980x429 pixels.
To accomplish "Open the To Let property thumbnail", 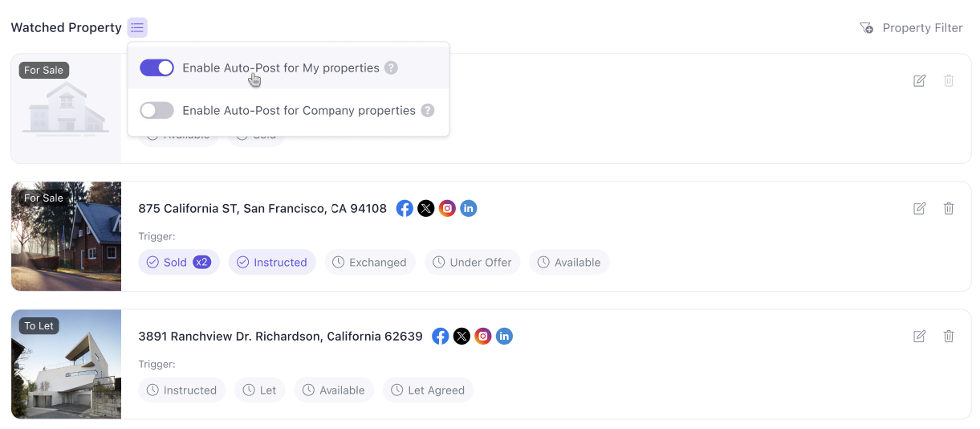I will pos(66,365).
